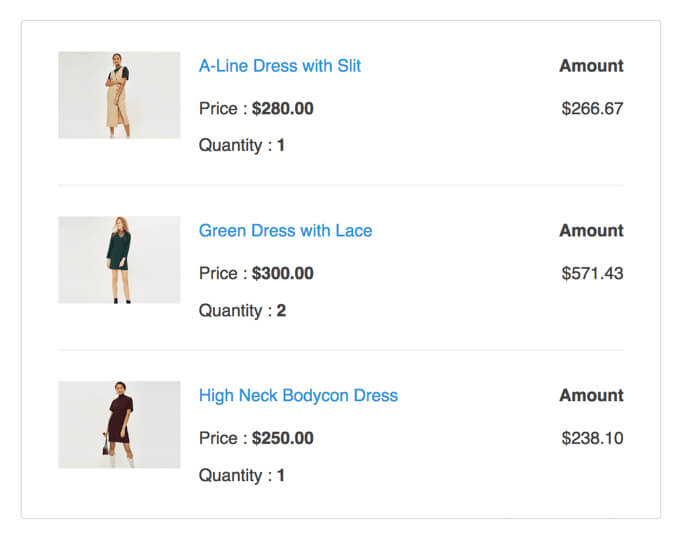Open the Green Dress with Lace link

click(285, 231)
